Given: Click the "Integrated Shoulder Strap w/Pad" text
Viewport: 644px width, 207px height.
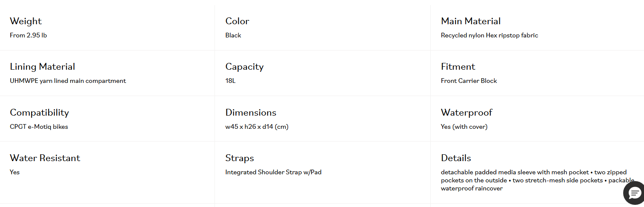Looking at the screenshot, I should pos(273,172).
